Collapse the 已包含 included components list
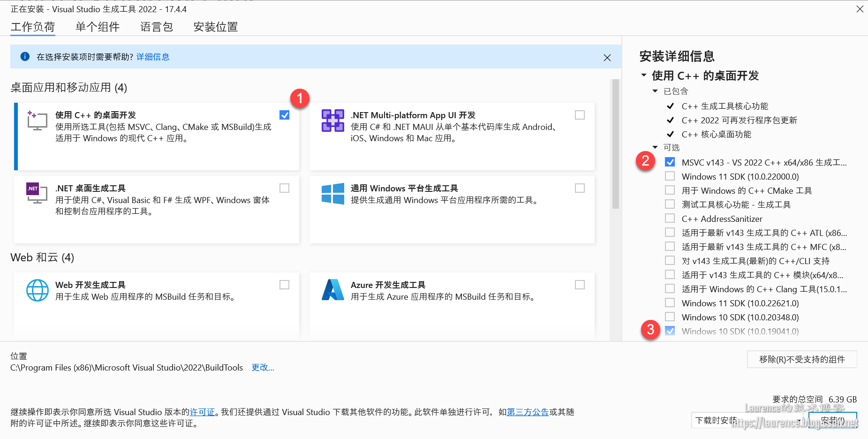Viewport: 868px width, 439px height. point(655,91)
